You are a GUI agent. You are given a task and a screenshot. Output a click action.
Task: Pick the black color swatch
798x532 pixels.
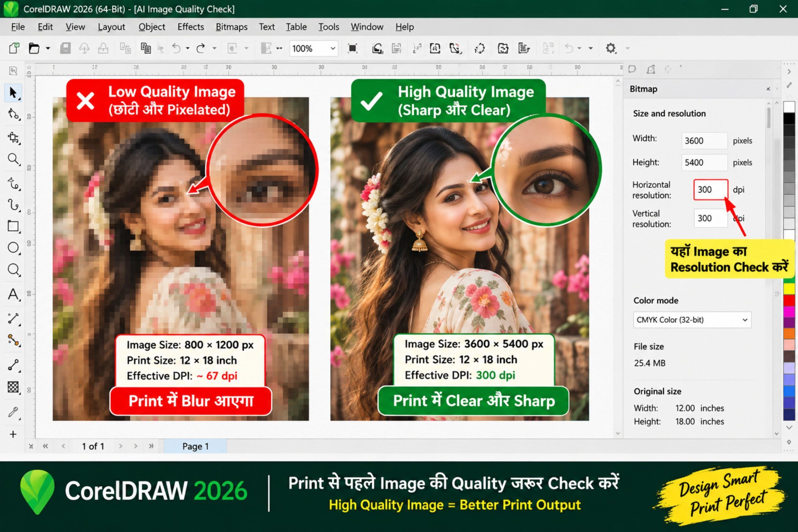[x=789, y=118]
